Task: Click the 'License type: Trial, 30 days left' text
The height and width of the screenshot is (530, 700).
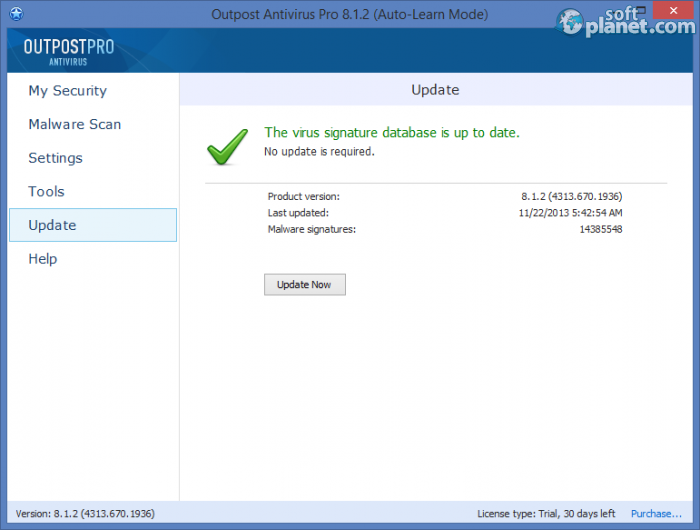Action: click(x=546, y=514)
